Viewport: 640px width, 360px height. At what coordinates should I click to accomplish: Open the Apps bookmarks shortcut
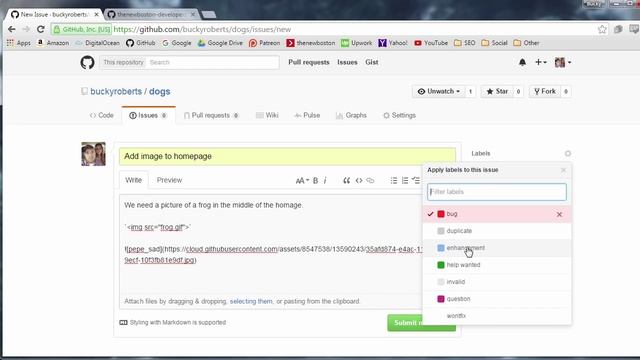coord(18,43)
